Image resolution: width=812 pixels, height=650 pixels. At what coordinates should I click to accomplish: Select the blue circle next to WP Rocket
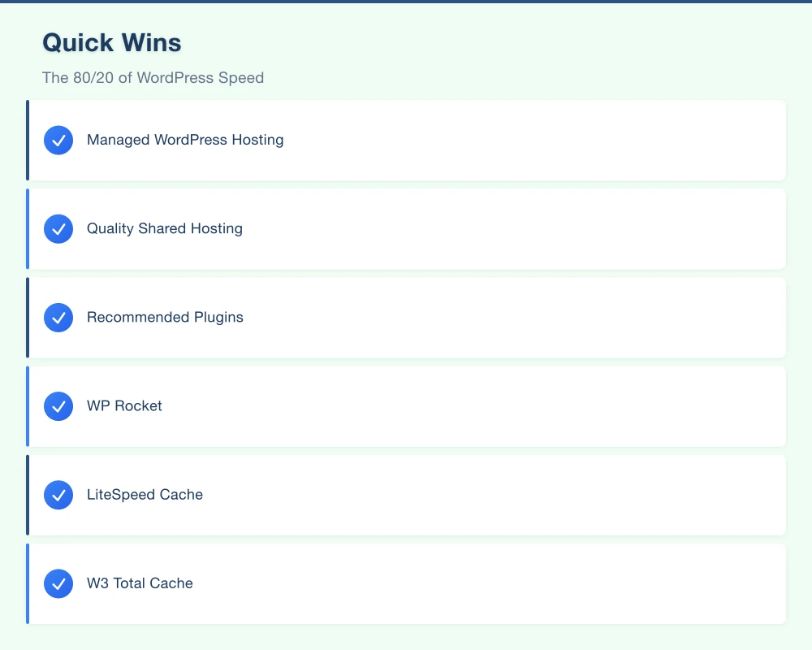tap(58, 406)
